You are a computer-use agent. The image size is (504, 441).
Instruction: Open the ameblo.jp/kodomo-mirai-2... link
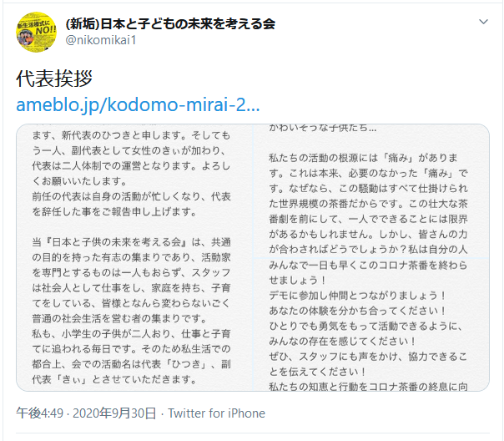138,106
